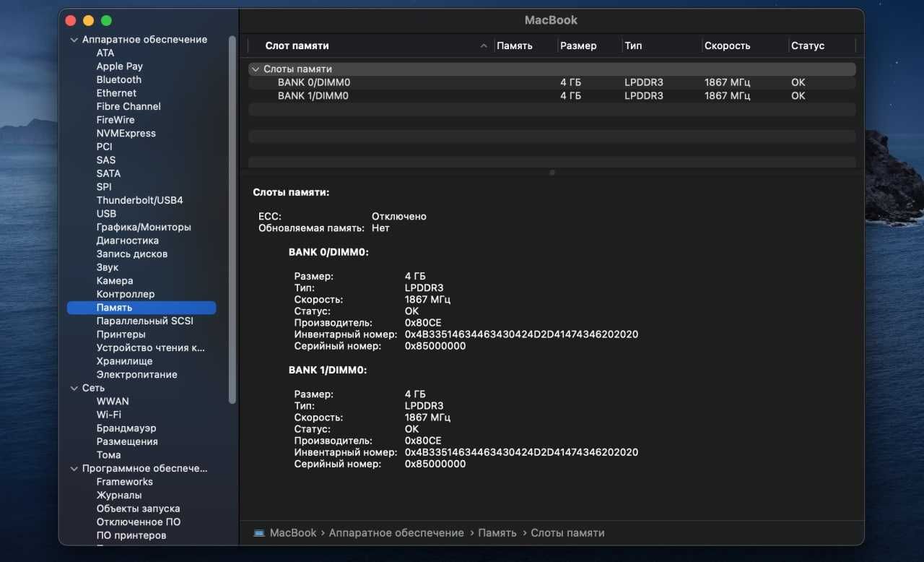Click Слоты памяти in the path bar
Screen dimensions: 924x562
pyautogui.click(x=567, y=533)
